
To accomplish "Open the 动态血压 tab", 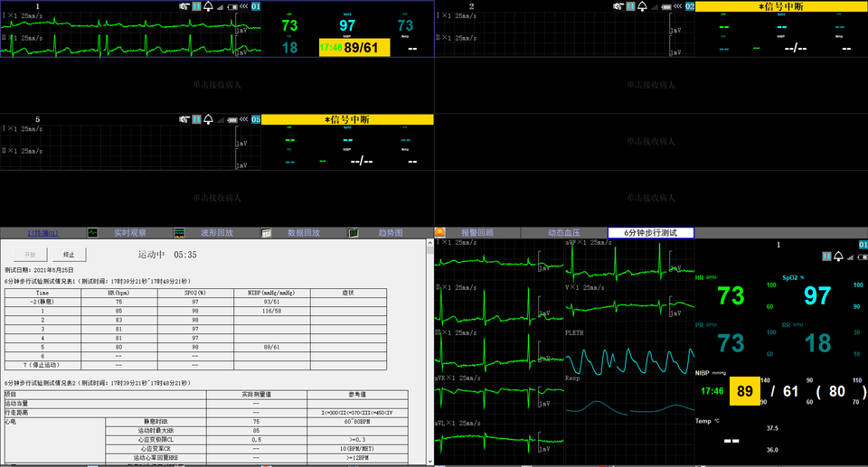I will 564,233.
